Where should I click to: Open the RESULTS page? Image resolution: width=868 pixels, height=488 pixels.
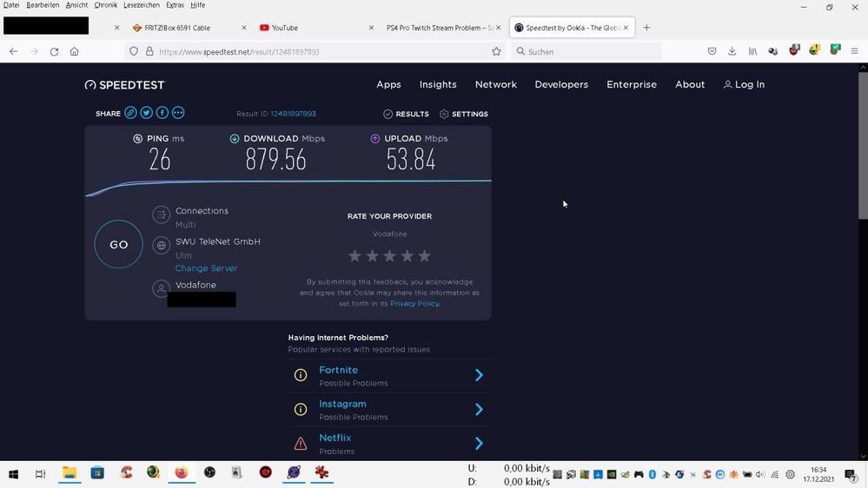[x=406, y=114]
